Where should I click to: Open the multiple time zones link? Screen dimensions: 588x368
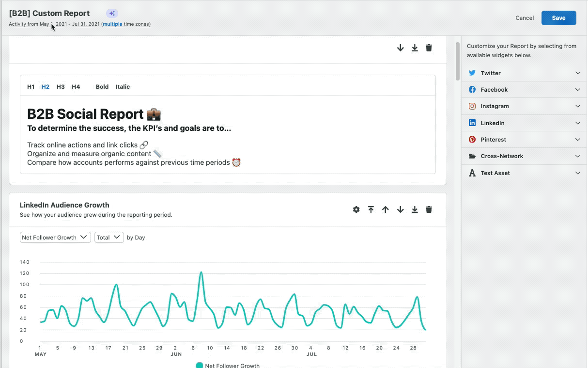coord(112,24)
